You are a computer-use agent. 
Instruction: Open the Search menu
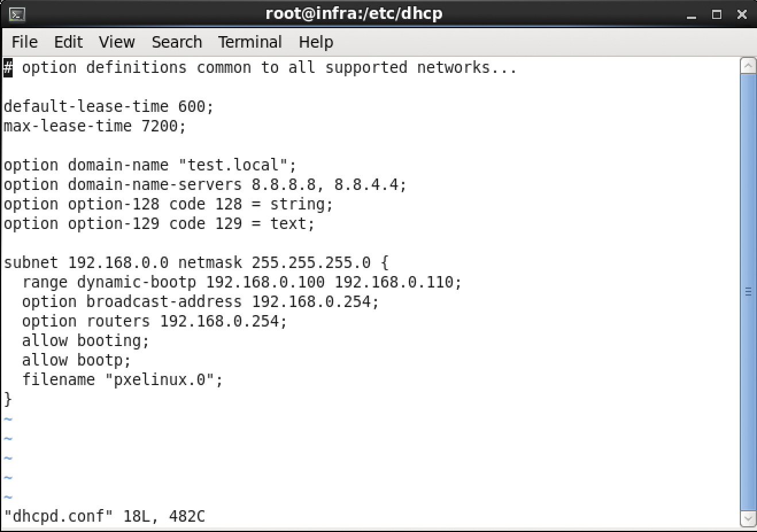point(177,42)
